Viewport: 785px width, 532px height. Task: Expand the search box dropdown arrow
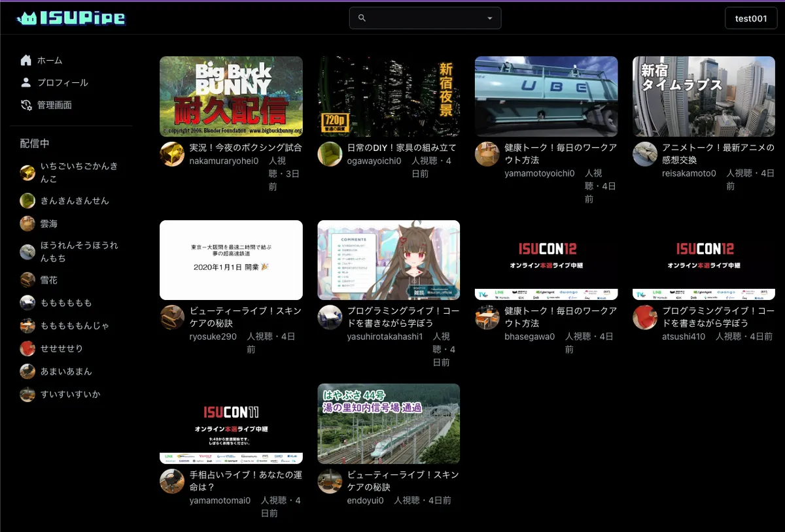pos(490,18)
